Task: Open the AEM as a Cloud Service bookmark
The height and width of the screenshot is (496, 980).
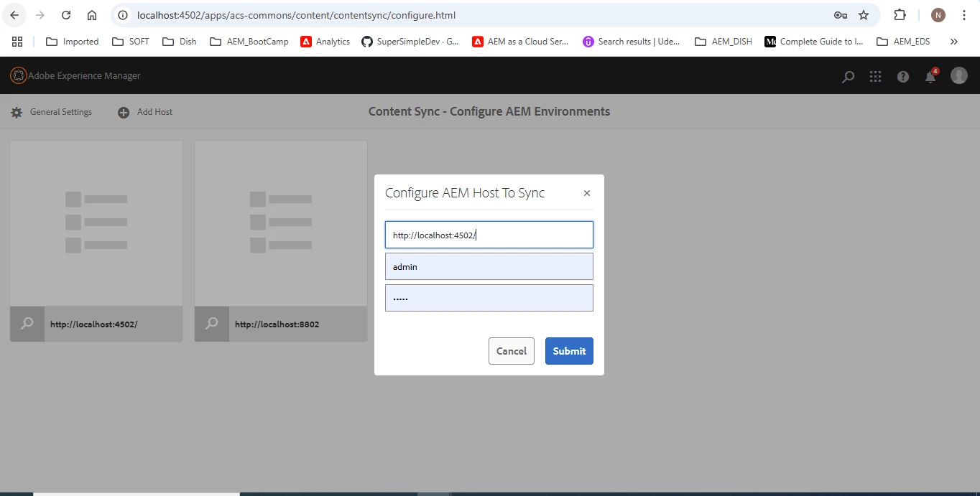Action: [520, 42]
